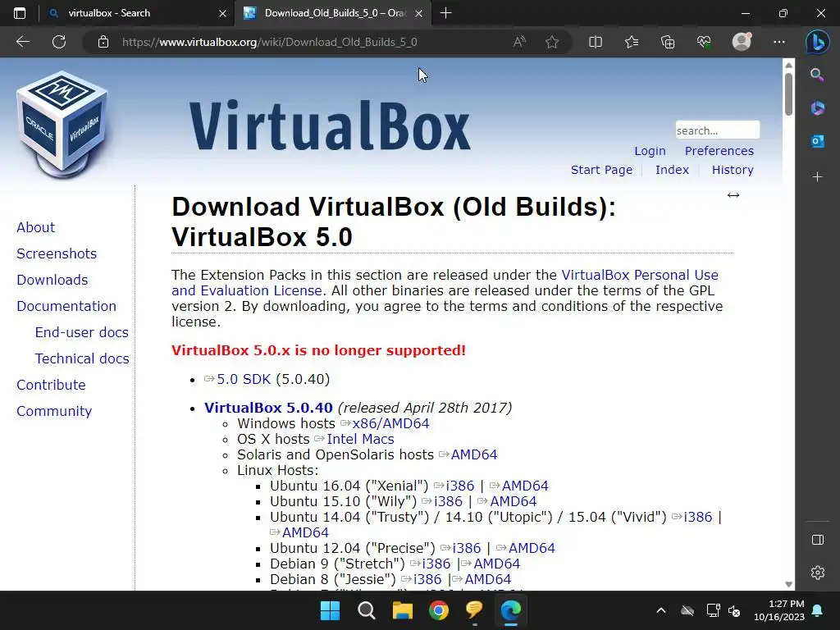
Task: Go to Start Page link
Action: point(601,170)
